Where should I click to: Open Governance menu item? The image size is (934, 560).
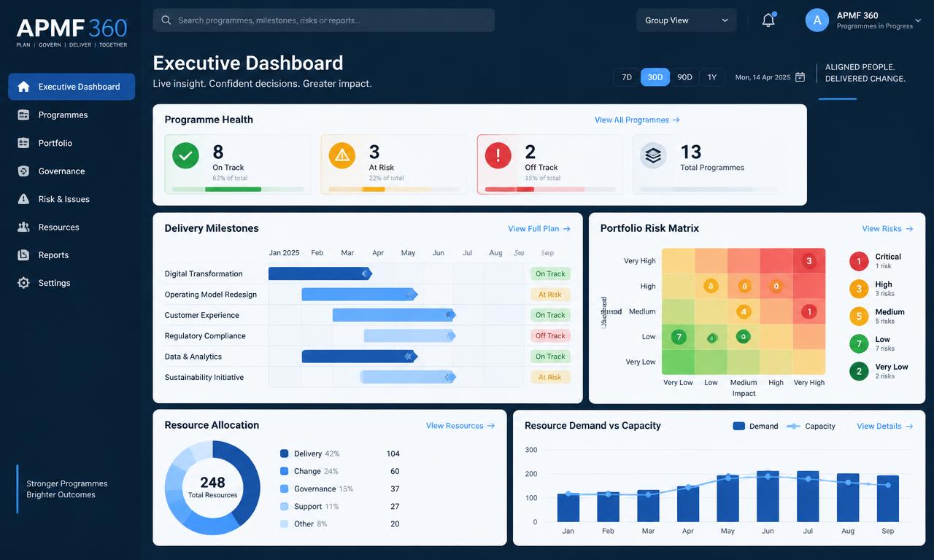[x=72, y=171]
